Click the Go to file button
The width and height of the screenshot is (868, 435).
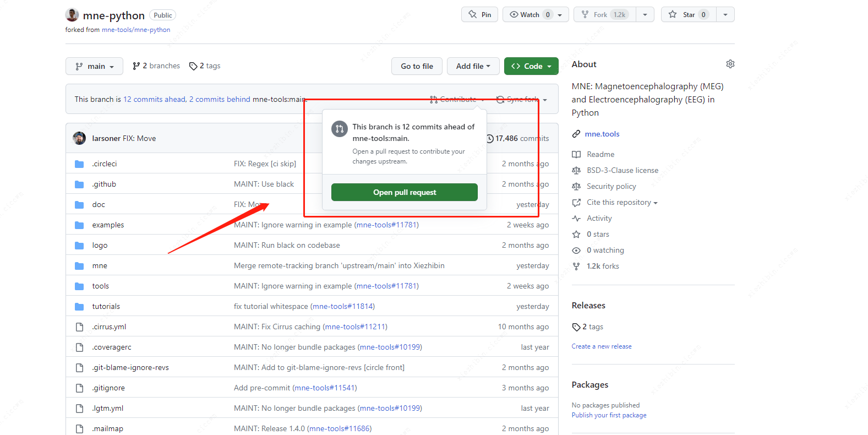tap(417, 66)
